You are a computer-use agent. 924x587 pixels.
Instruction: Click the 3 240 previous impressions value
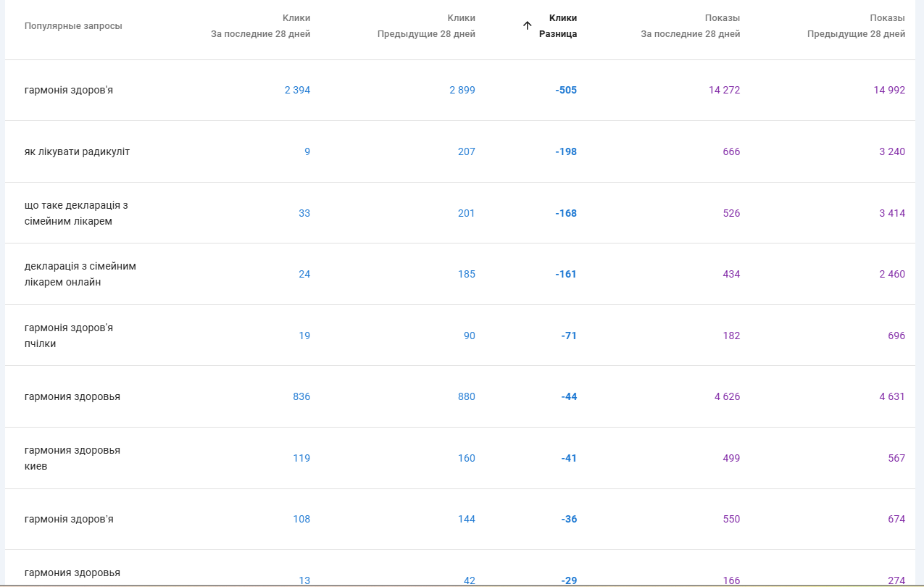click(891, 151)
